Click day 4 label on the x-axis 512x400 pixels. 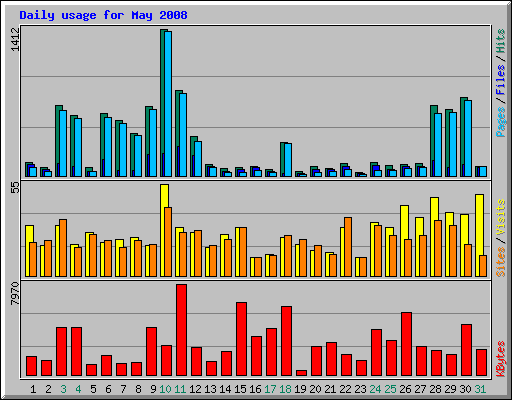tap(78, 389)
